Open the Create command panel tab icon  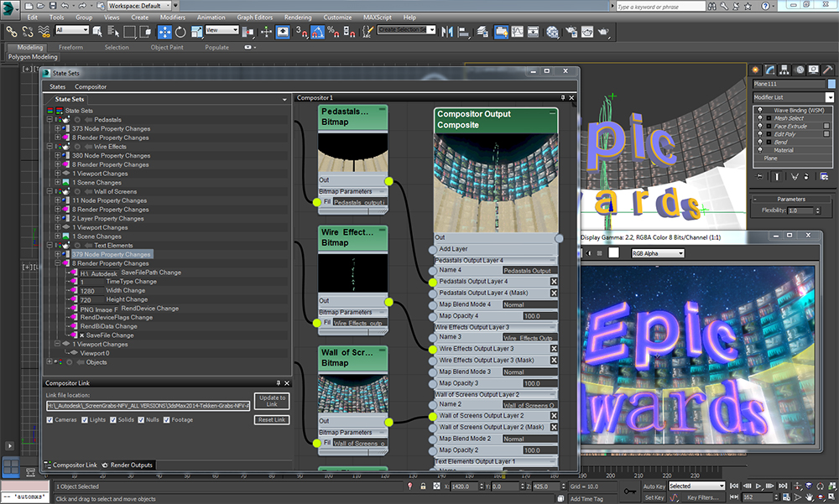(755, 70)
